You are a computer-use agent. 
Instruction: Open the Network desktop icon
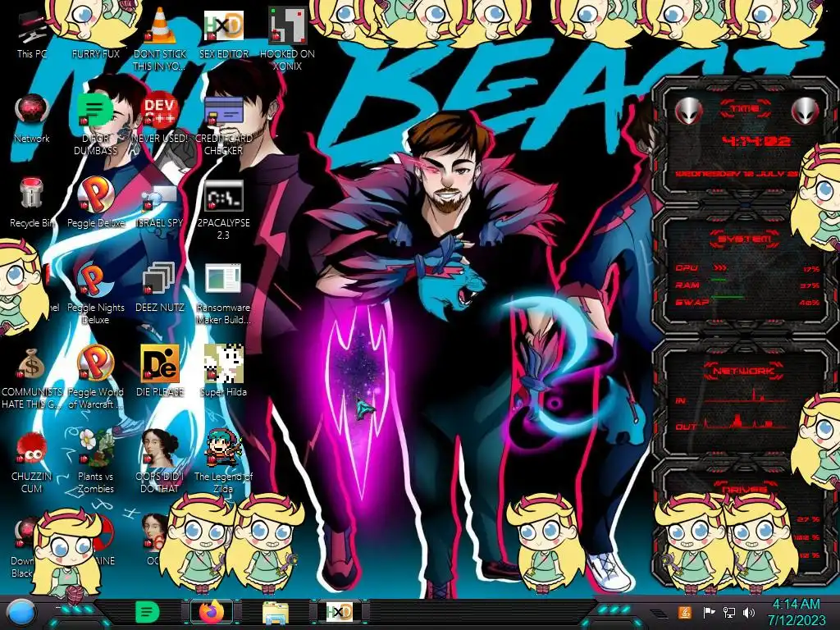pyautogui.click(x=32, y=118)
